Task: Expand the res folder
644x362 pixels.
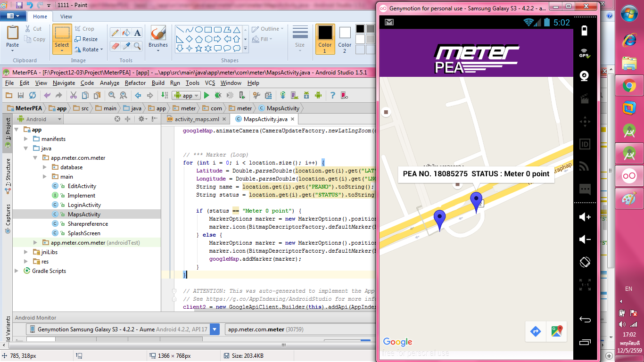Action: (x=26, y=262)
